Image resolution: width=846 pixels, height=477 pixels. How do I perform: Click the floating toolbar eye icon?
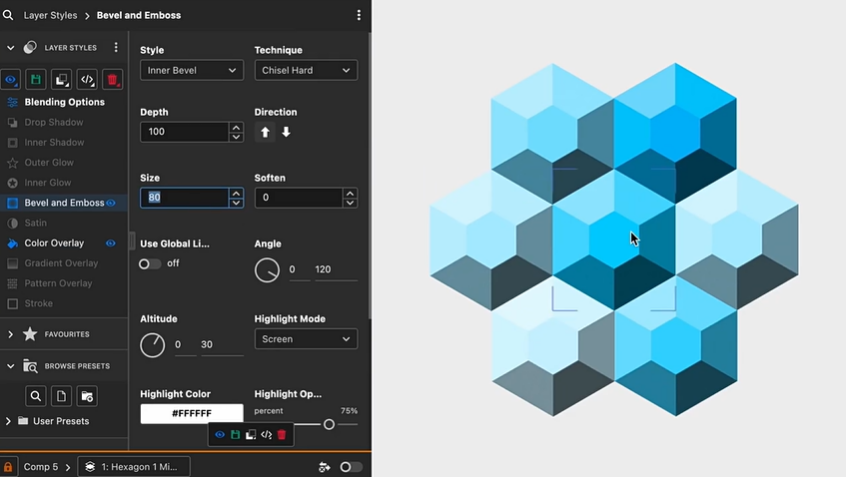[x=220, y=434]
